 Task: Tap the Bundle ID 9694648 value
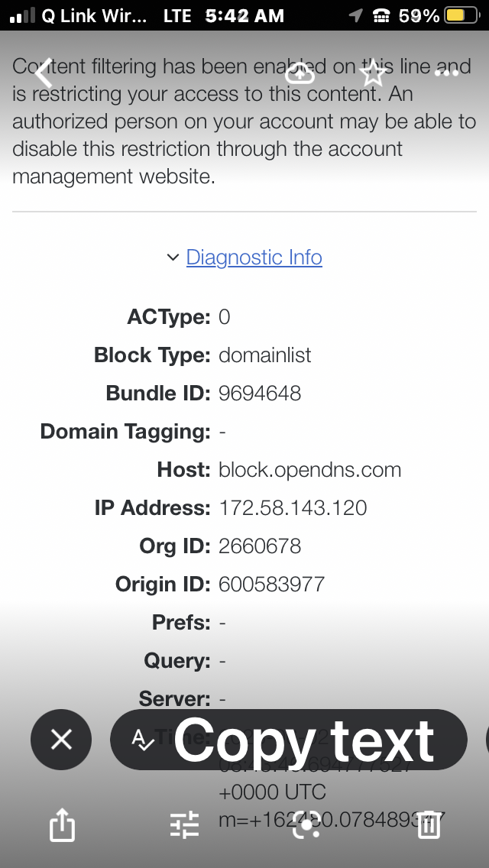(260, 393)
